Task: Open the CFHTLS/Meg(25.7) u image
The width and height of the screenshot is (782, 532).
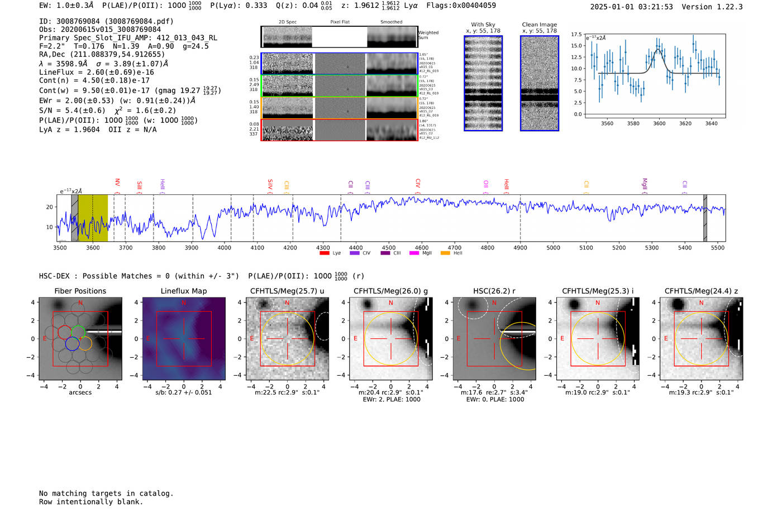Action: pyautogui.click(x=287, y=339)
